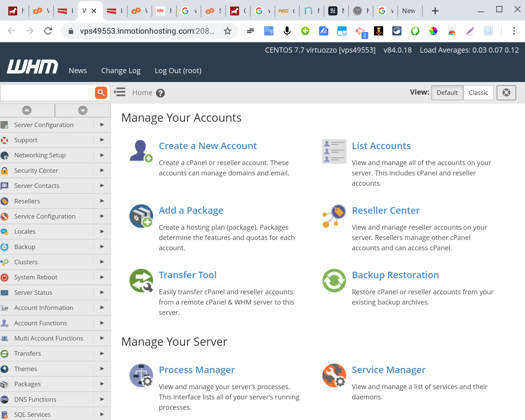The height and width of the screenshot is (420, 525).
Task: Click the orange search magnifier button
Action: (x=101, y=93)
